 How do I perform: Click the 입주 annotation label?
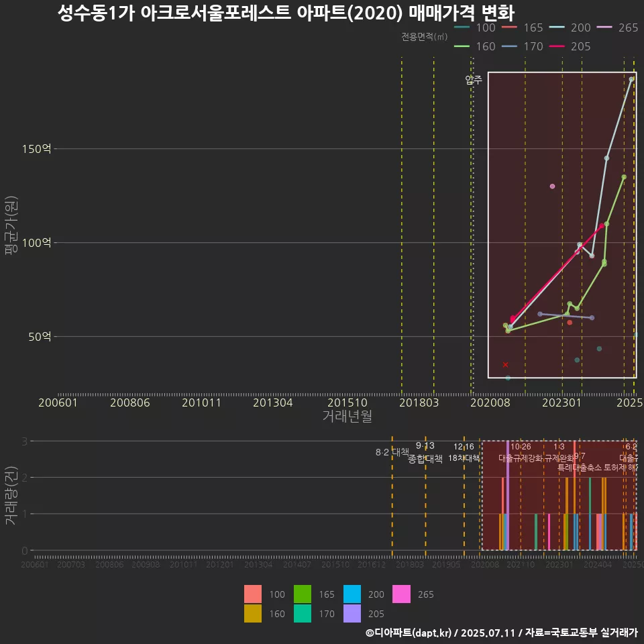click(474, 79)
